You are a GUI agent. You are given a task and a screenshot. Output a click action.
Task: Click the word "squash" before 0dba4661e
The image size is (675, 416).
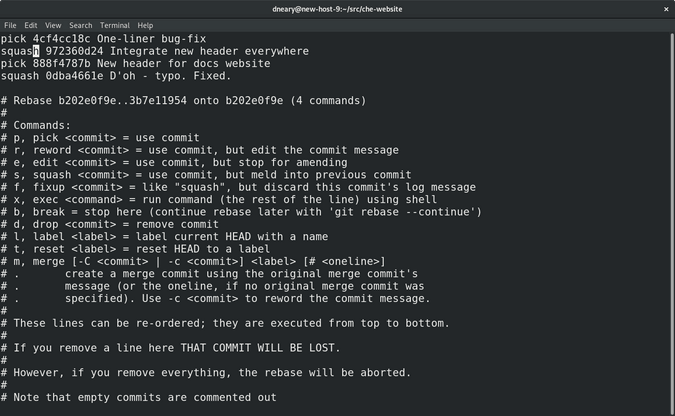pyautogui.click(x=19, y=76)
